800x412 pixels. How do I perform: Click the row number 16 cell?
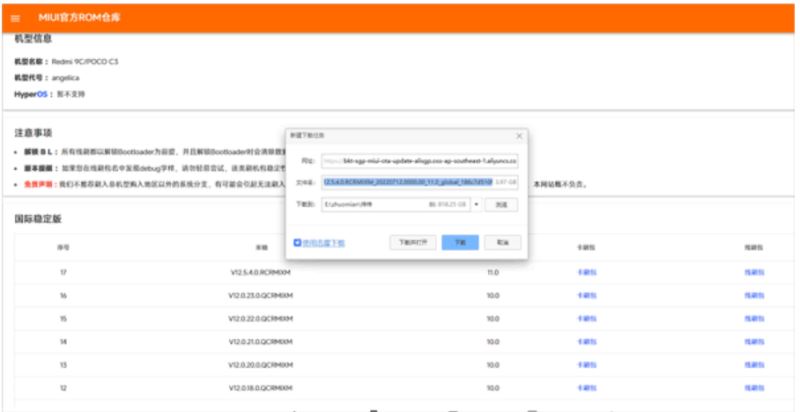point(63,296)
